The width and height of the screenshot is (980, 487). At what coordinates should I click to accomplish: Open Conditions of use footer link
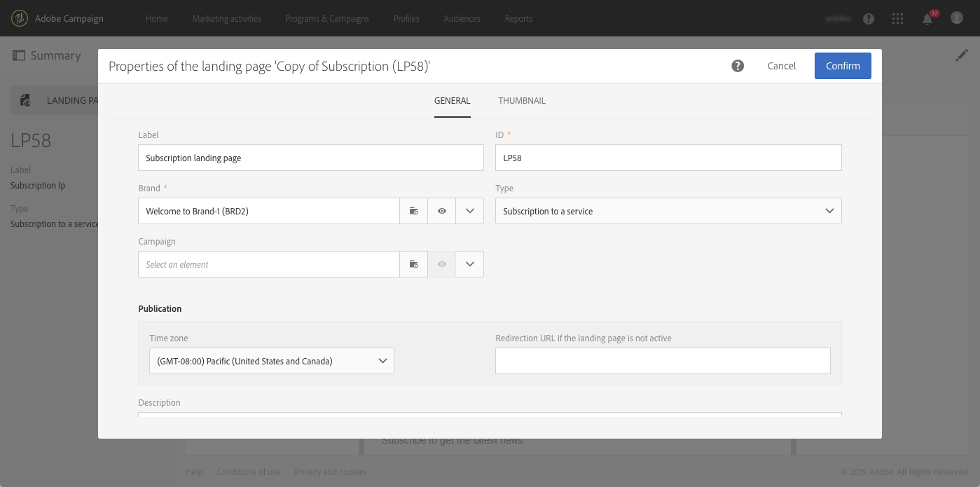(249, 472)
